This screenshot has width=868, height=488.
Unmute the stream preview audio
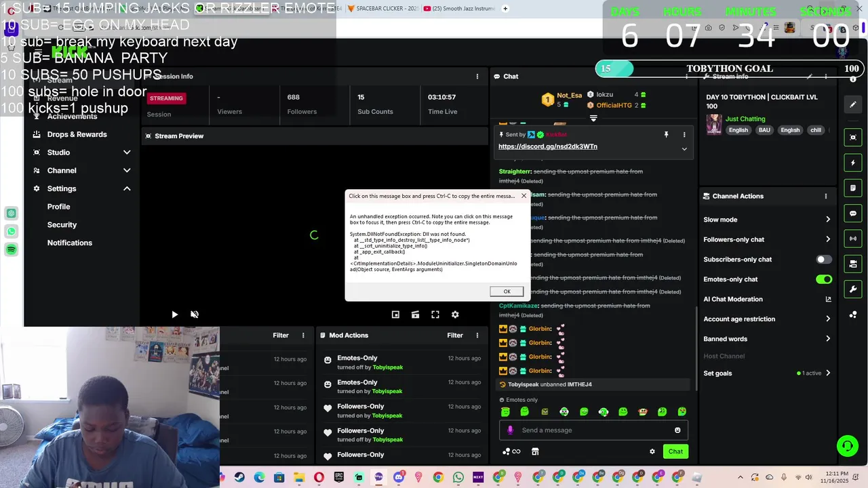click(195, 314)
